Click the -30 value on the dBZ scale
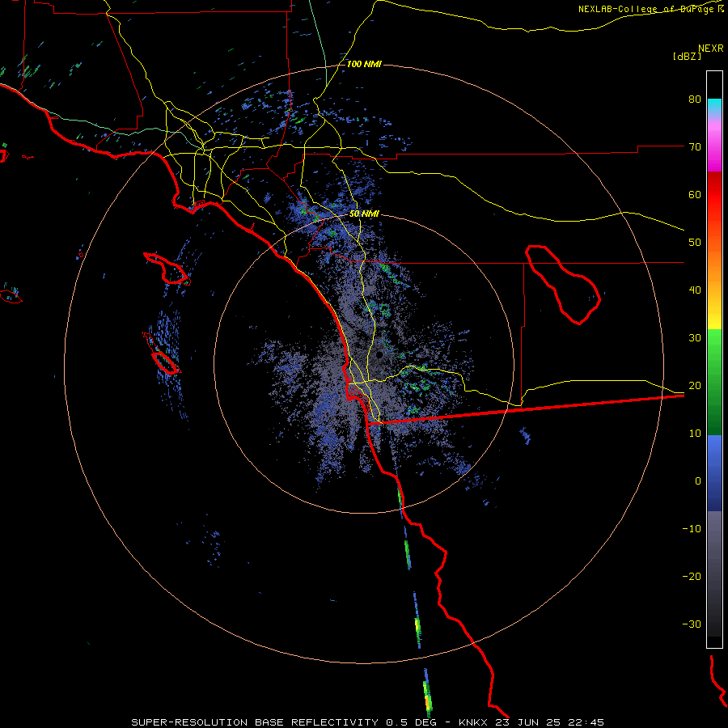The width and height of the screenshot is (728, 728). pos(692,624)
